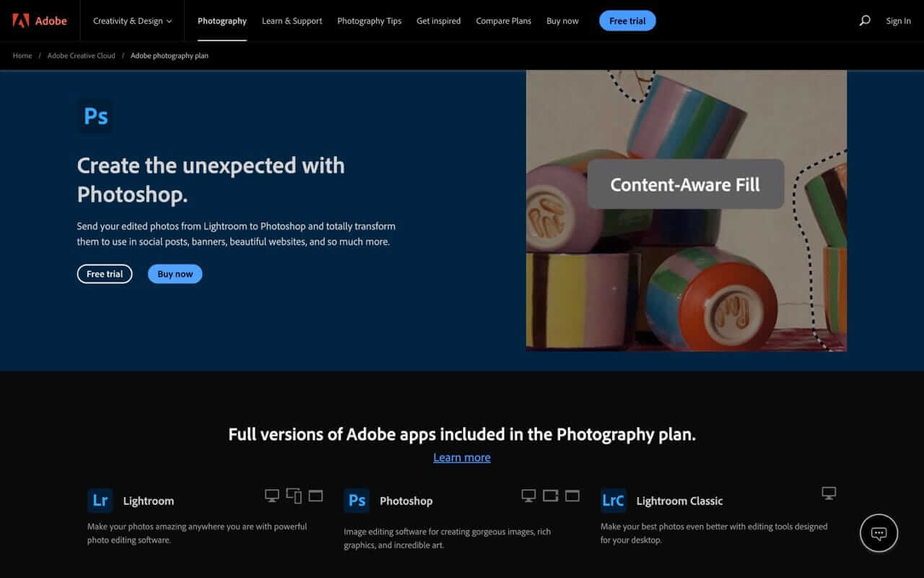Go to Get inspired

pyautogui.click(x=439, y=21)
